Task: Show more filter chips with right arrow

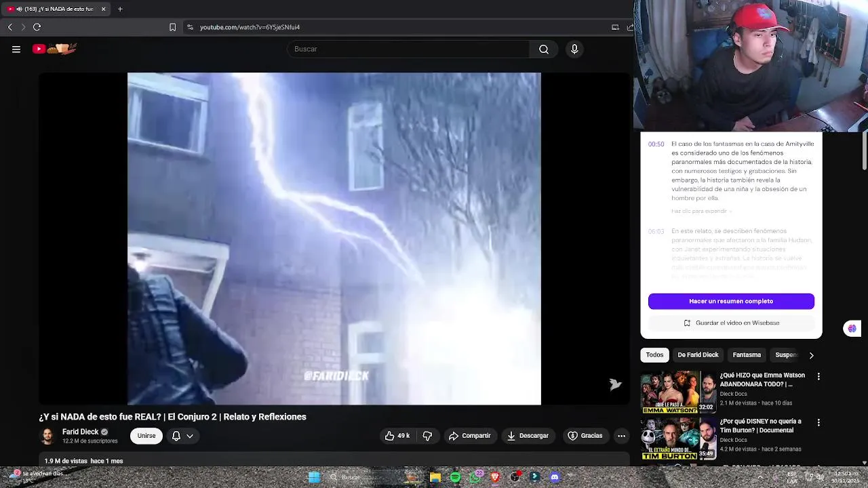Action: pos(811,355)
